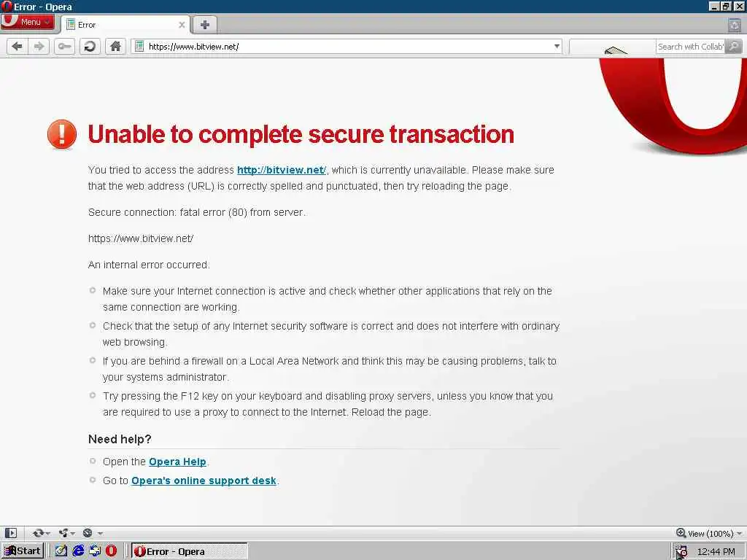747x560 pixels.
Task: Open the View (100%) zoom dropdown
Action: (x=709, y=533)
